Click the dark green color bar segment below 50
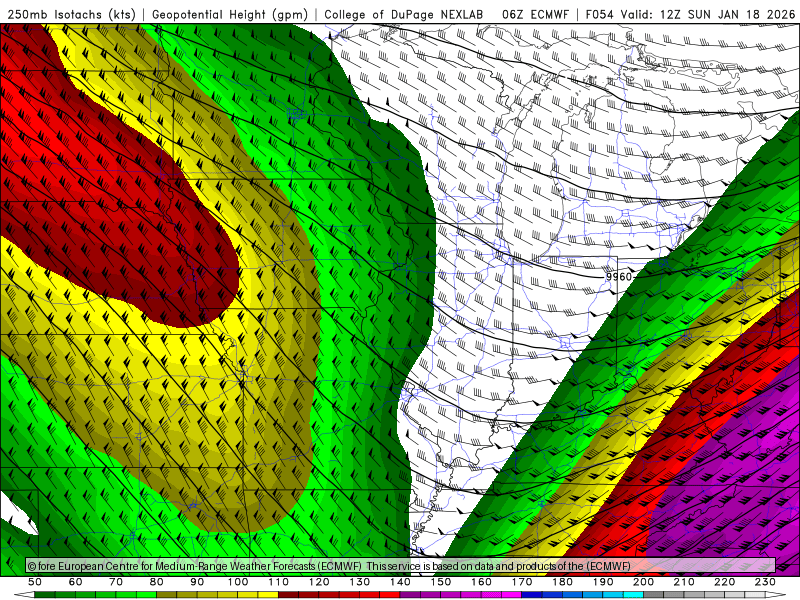 pyautogui.click(x=45, y=595)
